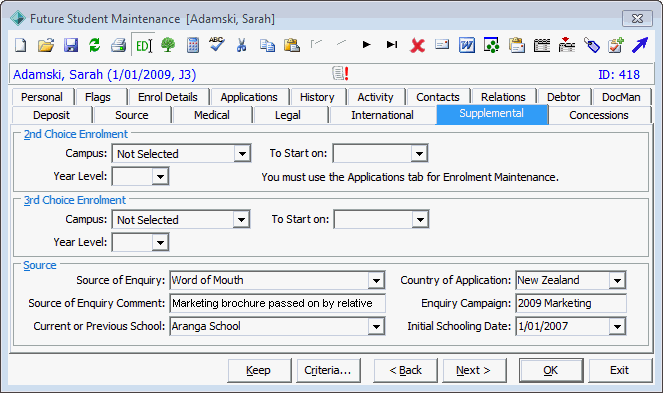Expand Source of Enquiry dropdown
This screenshot has height=393, width=663.
coord(376,280)
